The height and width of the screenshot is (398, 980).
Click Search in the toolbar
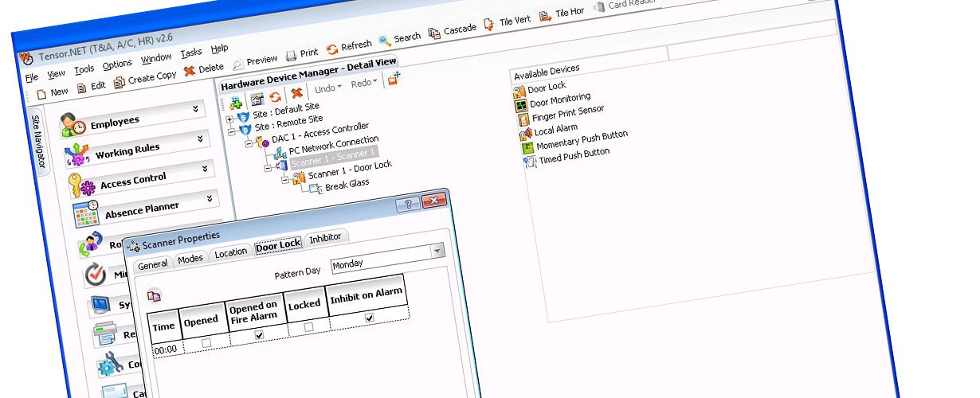pyautogui.click(x=399, y=39)
